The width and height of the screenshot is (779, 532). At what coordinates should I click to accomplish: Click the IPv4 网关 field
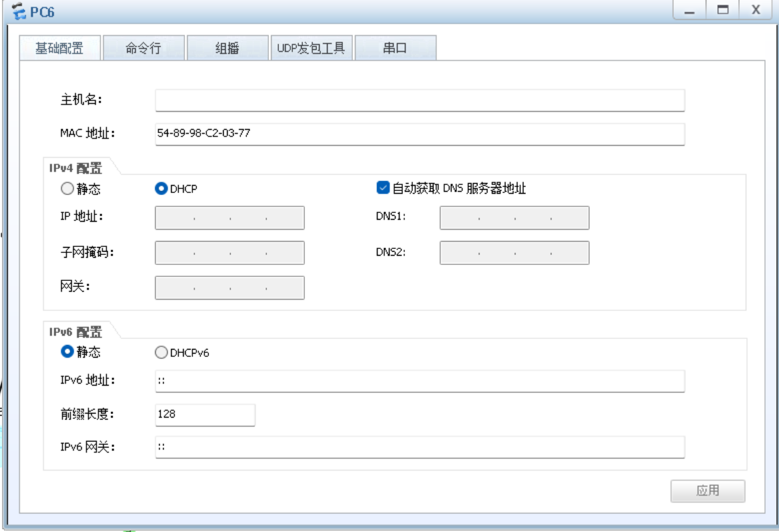230,288
